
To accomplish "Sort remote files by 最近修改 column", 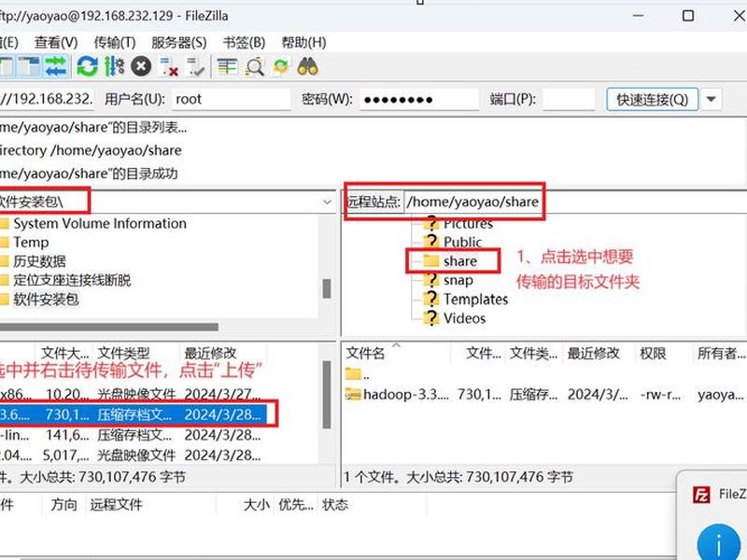I will pyautogui.click(x=594, y=354).
